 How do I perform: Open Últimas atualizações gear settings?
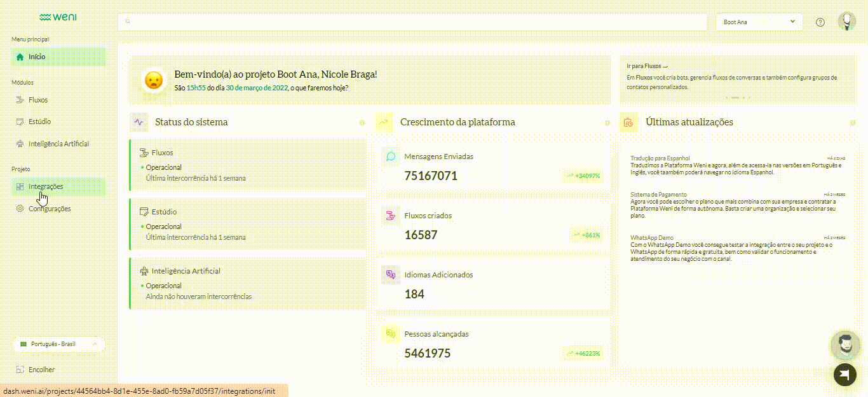(x=852, y=123)
